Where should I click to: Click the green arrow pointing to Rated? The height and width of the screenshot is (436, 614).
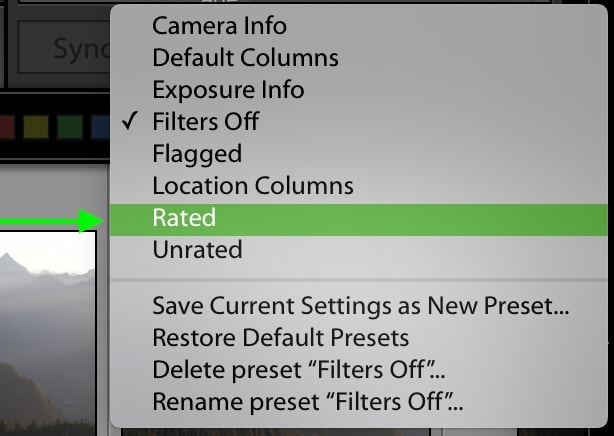(50, 219)
